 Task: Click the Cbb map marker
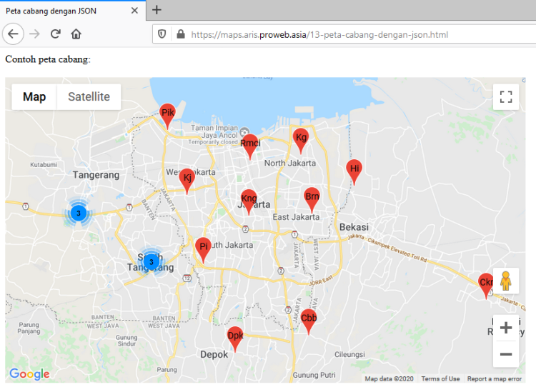(308, 321)
